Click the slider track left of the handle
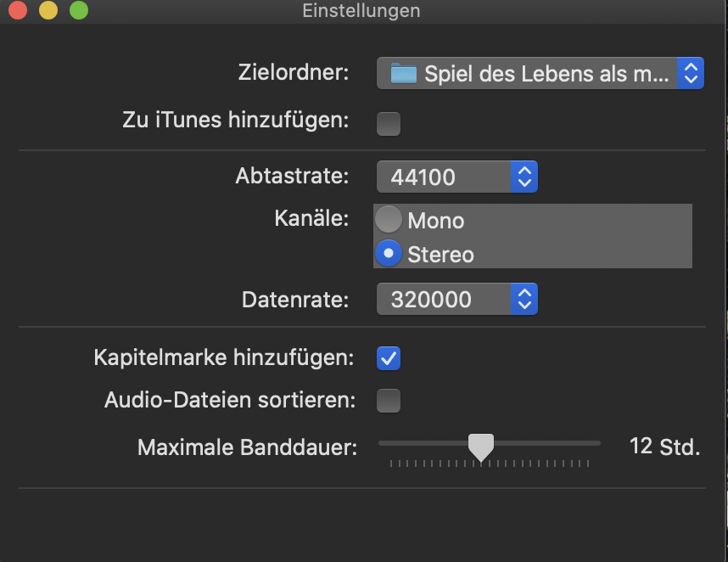The width and height of the screenshot is (728, 562). tap(424, 443)
